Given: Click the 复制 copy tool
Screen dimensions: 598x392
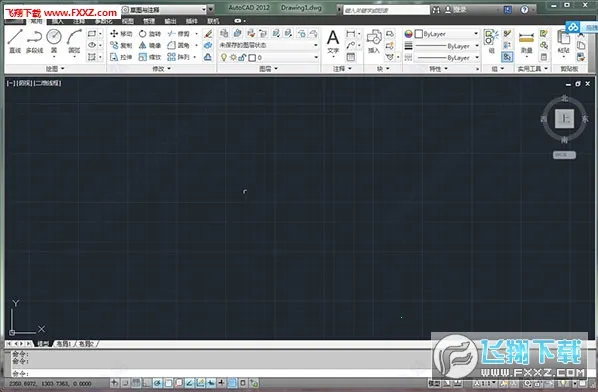Looking at the screenshot, I should [121, 45].
